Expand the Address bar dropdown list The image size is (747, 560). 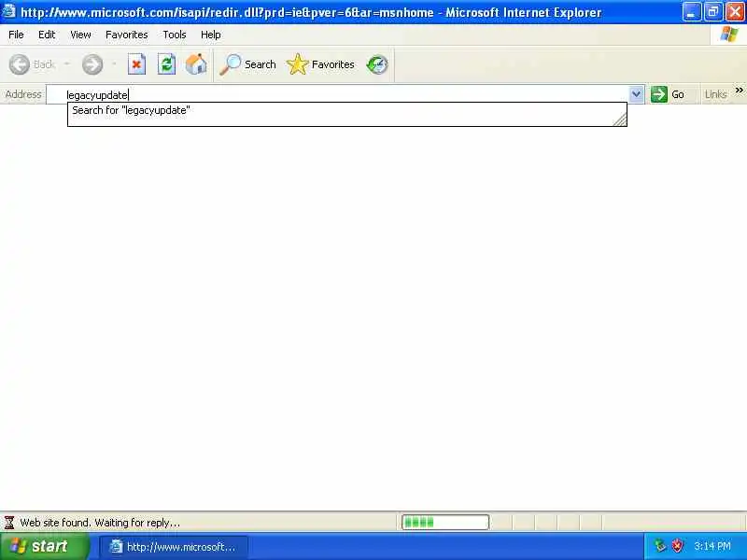coord(636,94)
